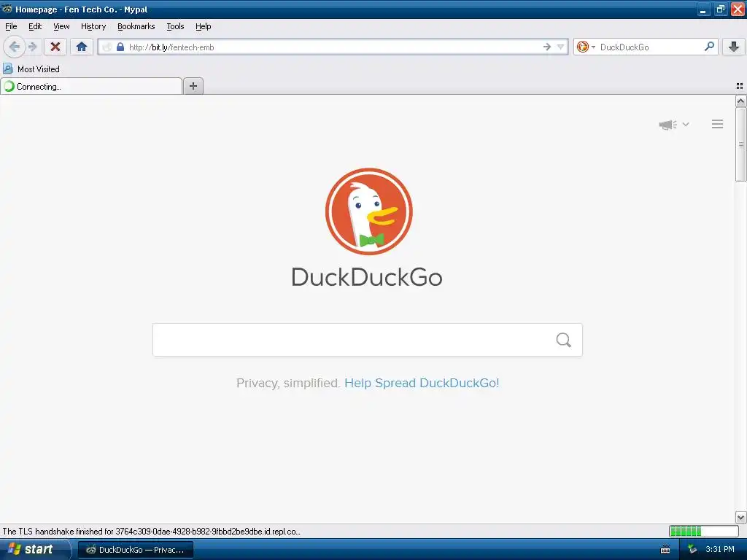
Task: Go forward with the Forward arrow button
Action: point(32,47)
